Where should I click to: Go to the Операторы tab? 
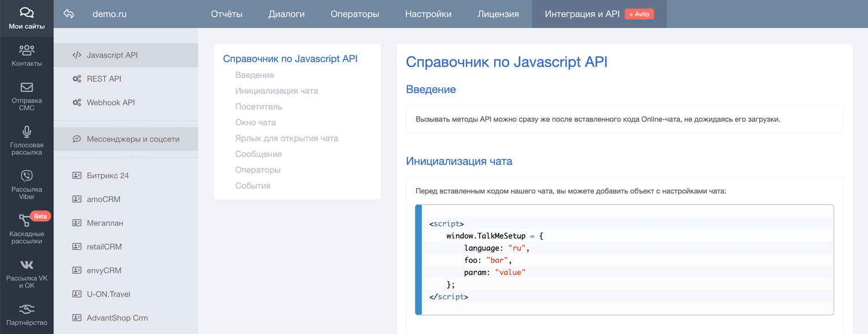[x=355, y=14]
